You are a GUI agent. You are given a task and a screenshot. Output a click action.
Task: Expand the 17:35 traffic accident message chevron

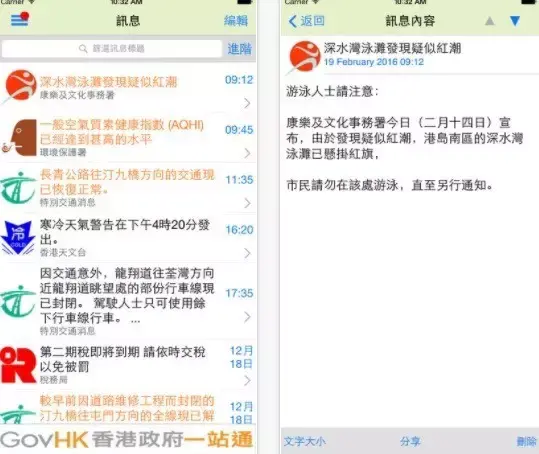tap(247, 317)
